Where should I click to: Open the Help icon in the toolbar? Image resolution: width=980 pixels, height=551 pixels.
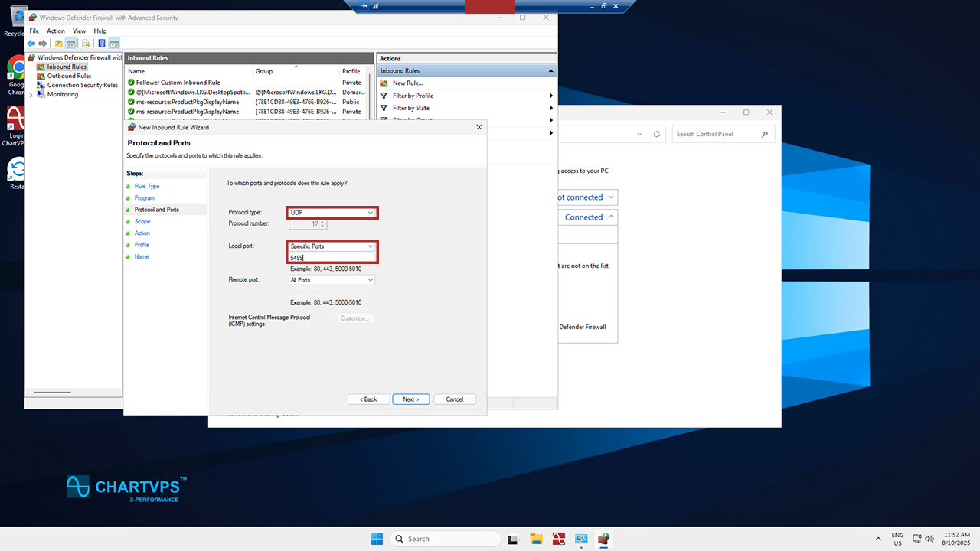pos(102,44)
